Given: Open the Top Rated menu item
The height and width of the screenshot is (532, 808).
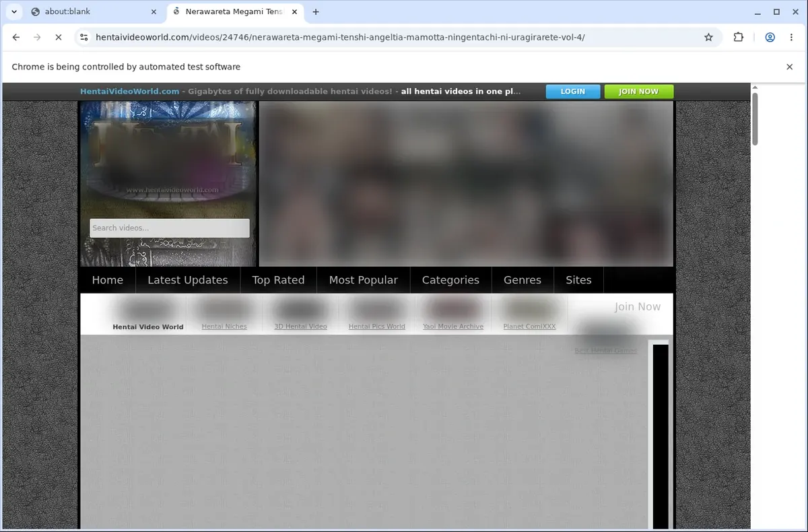Looking at the screenshot, I should pos(278,280).
